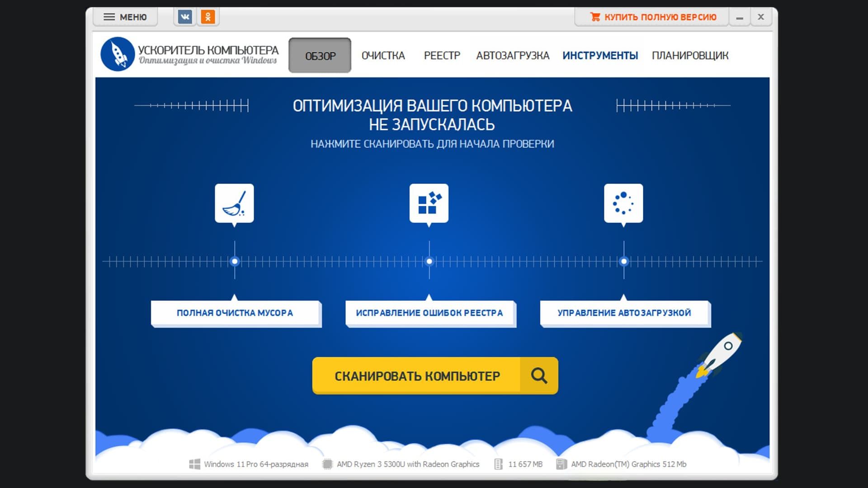Viewport: 868px width, 488px height.
Task: Switch to the ОЧИСТКА tab
Action: point(383,56)
